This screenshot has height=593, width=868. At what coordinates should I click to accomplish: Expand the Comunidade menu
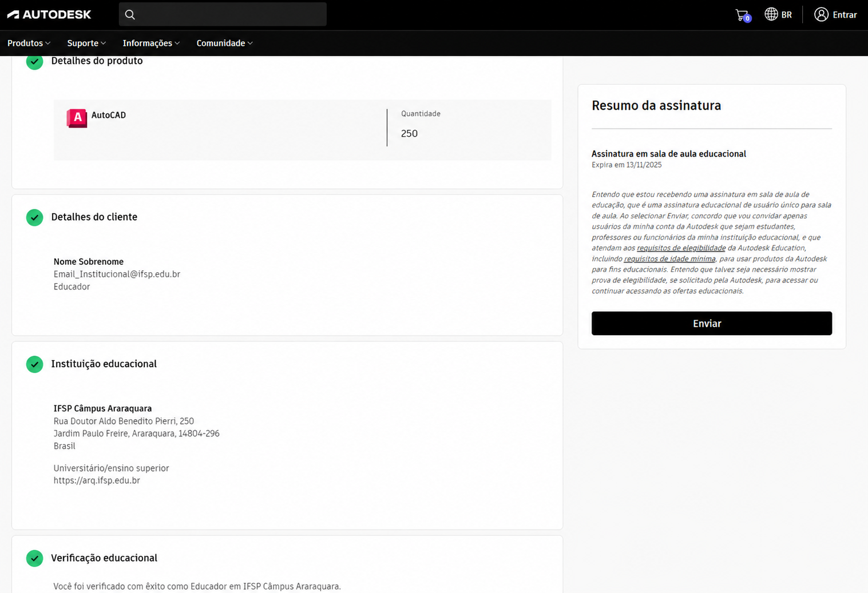point(224,43)
